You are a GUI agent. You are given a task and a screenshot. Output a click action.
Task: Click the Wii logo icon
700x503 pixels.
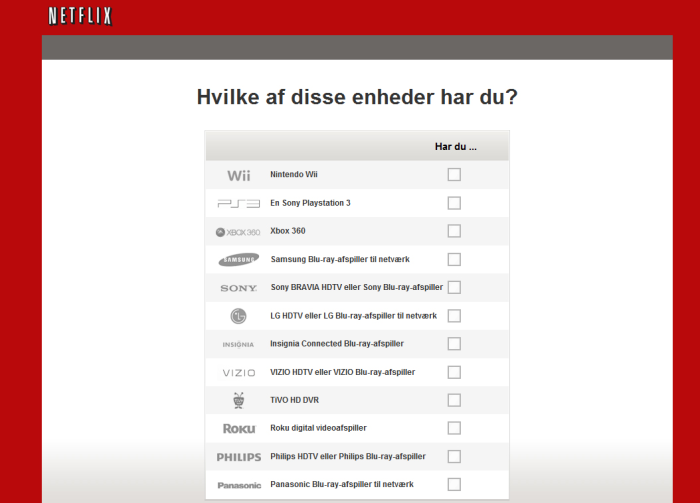pos(239,175)
